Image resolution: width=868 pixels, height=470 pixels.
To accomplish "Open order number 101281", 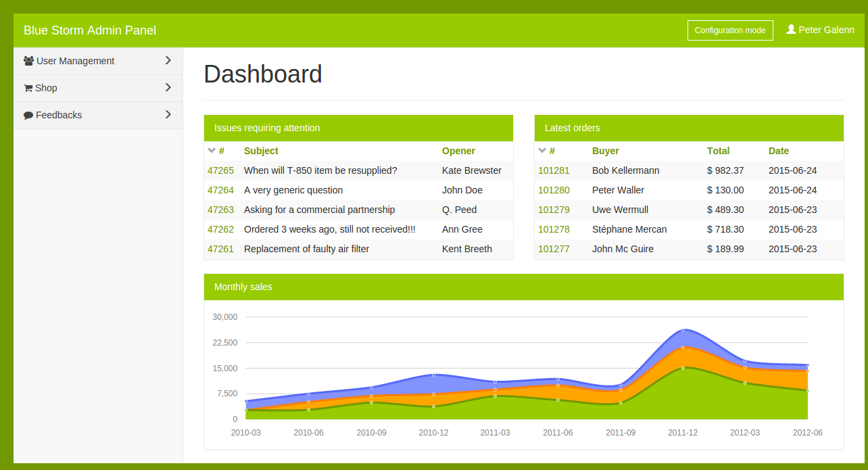I will coord(554,170).
